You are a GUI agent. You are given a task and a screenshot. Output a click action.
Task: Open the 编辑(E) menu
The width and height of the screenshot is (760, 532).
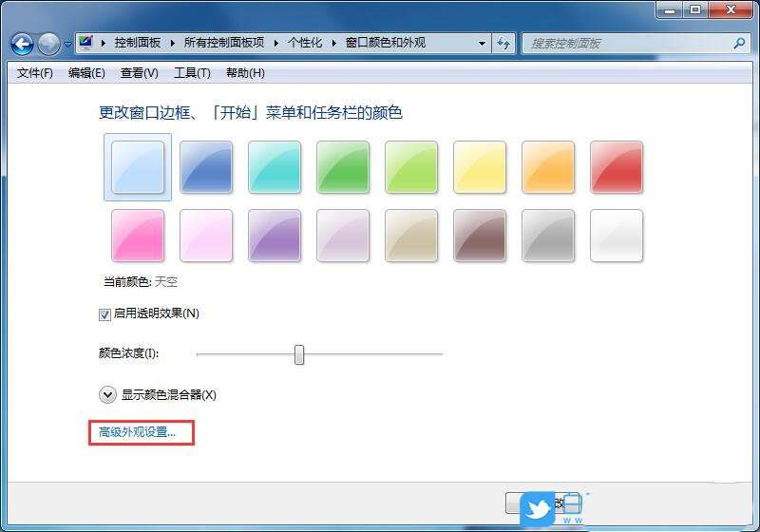coord(86,73)
